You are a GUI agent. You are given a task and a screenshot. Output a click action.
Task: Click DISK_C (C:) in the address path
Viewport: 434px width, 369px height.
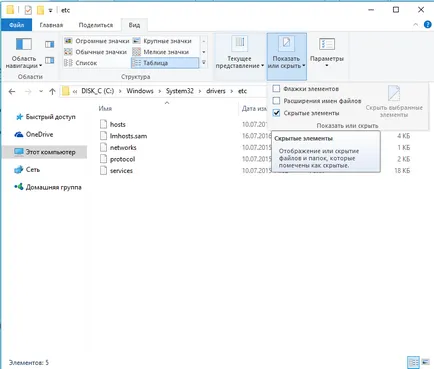point(98,91)
